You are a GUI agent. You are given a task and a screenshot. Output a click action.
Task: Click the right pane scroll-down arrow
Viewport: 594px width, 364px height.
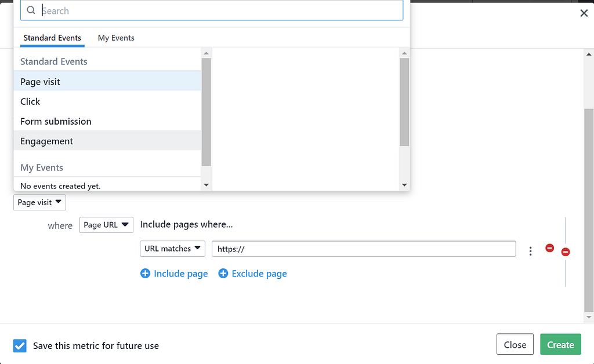[404, 185]
